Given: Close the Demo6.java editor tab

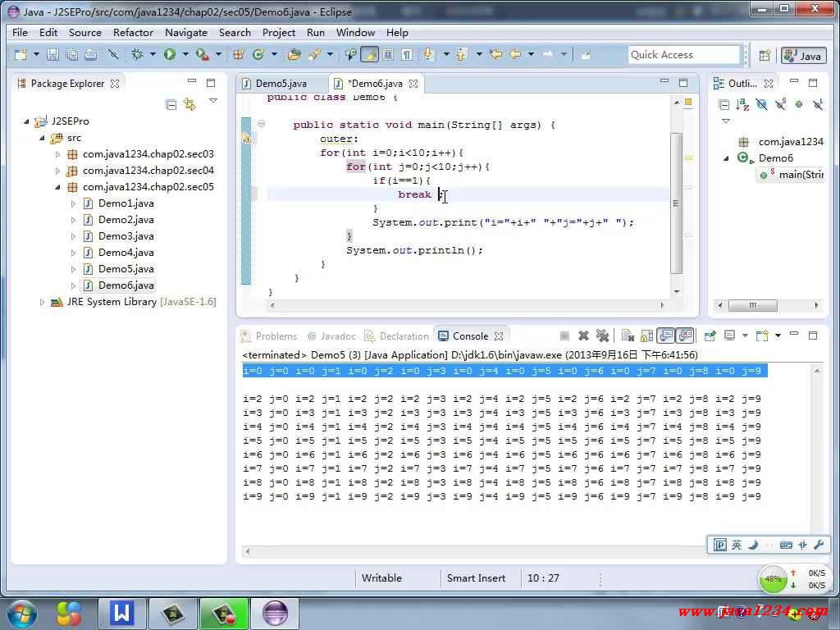Looking at the screenshot, I should coord(413,84).
